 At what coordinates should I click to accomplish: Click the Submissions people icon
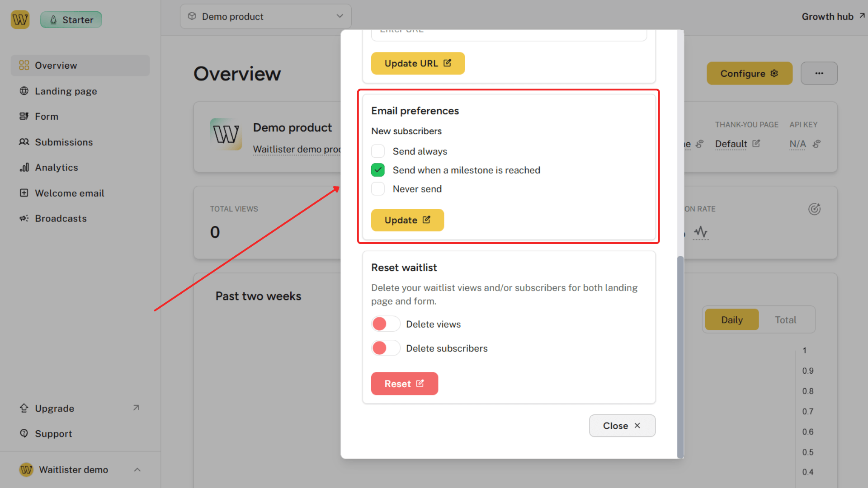point(24,142)
